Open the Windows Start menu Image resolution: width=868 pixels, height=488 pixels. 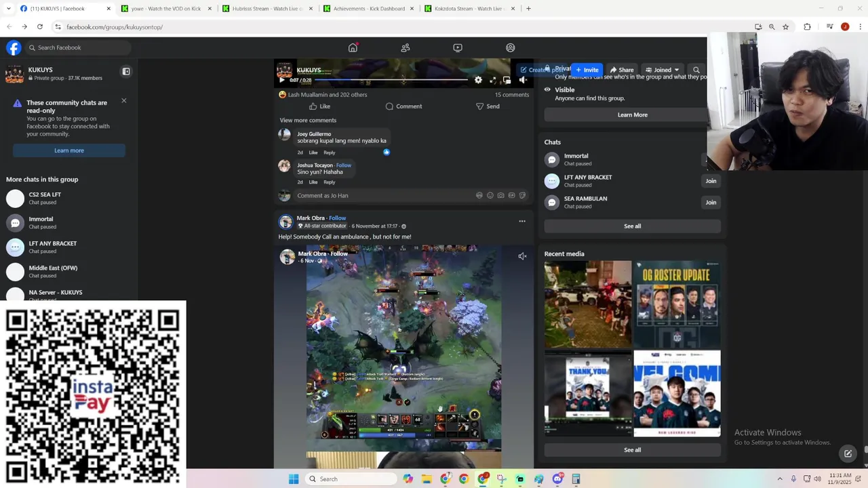point(294,479)
